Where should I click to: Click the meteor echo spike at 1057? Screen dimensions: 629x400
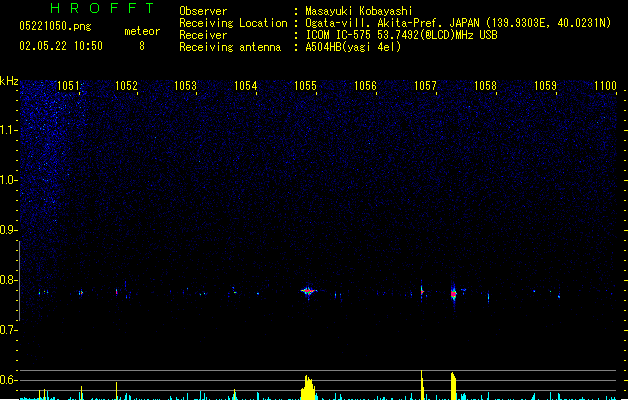(x=422, y=290)
